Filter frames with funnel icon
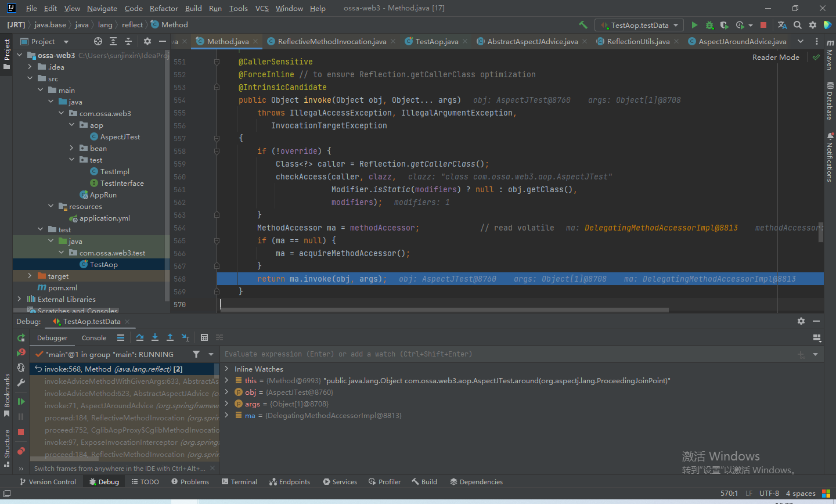Screen dimensions: 836x504 click(x=196, y=354)
